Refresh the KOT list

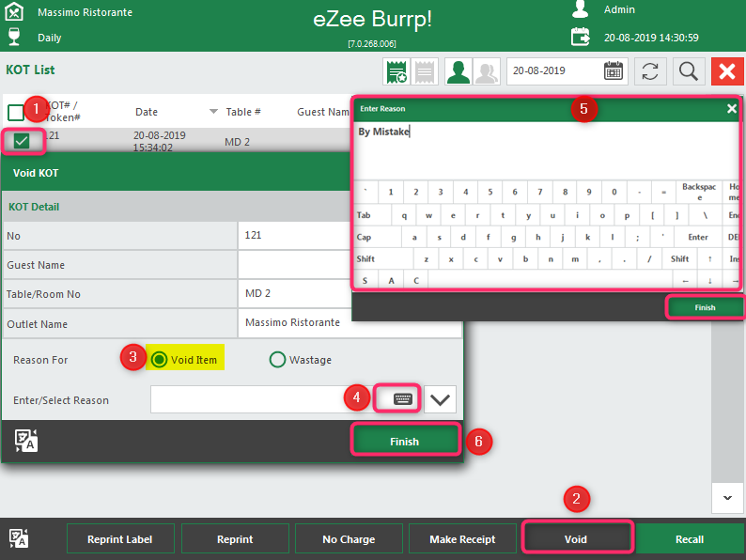[650, 71]
